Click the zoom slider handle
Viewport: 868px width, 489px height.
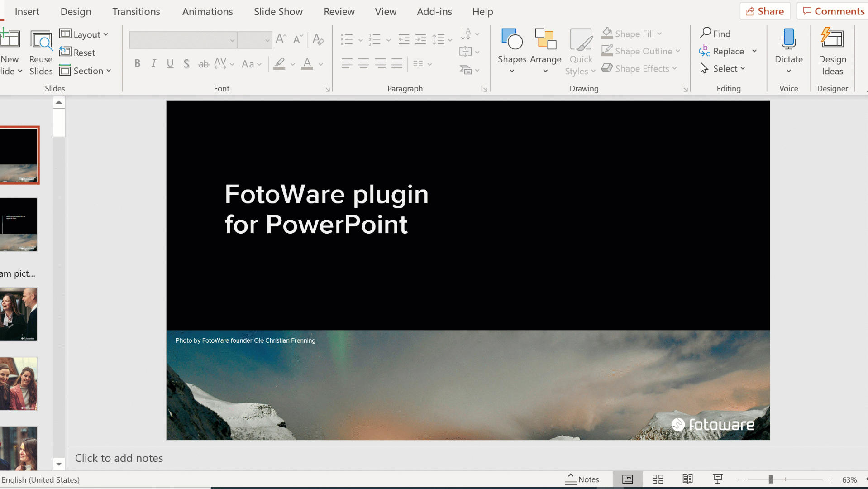770,479
